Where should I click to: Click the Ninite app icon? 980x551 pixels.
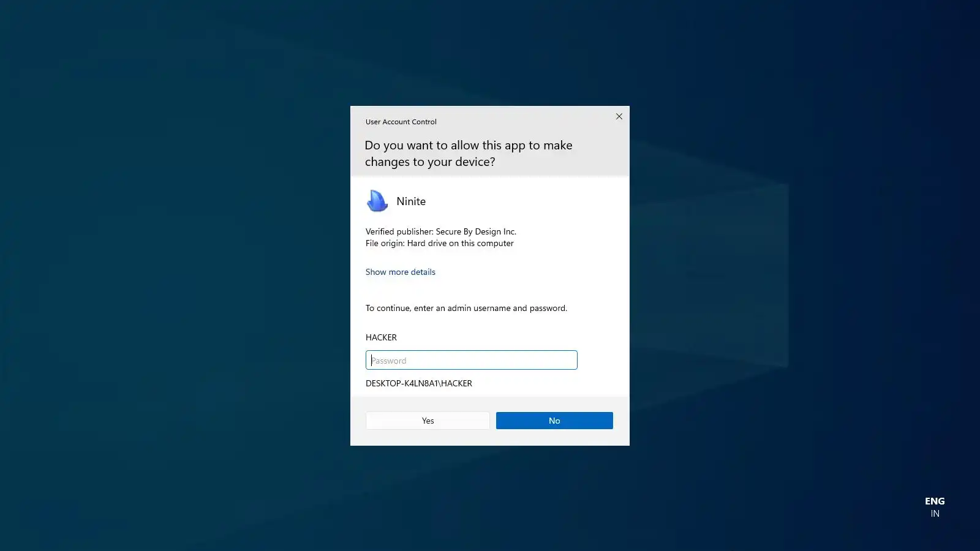tap(377, 201)
